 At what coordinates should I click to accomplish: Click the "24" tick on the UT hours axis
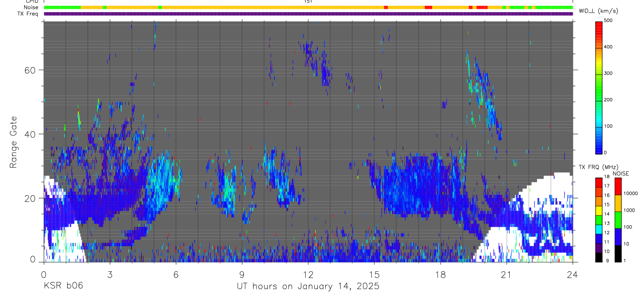pyautogui.click(x=573, y=274)
